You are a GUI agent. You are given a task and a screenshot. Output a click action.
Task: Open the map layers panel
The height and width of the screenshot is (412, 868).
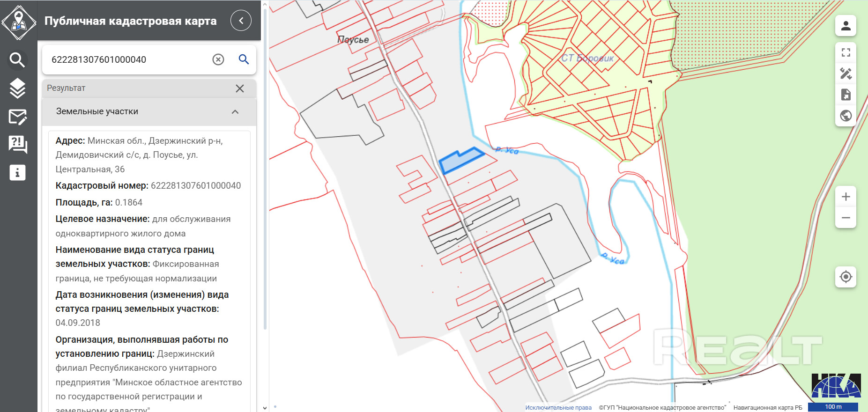coord(17,88)
